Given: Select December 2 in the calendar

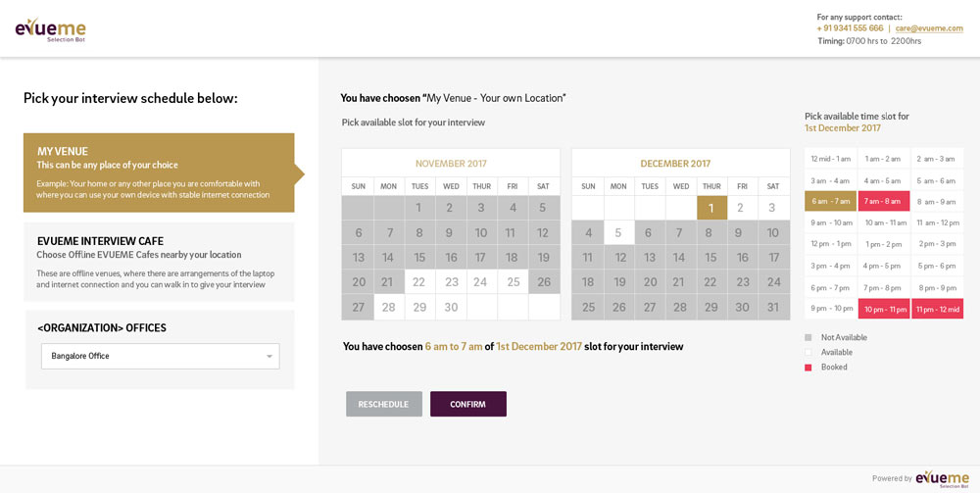Looking at the screenshot, I should (742, 208).
